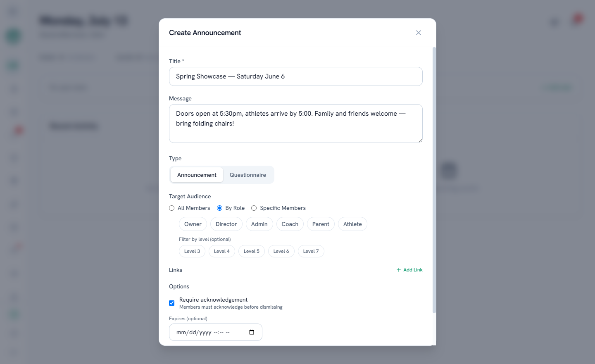Filter by Level 3
Viewport: 595px width, 364px height.
pos(192,251)
